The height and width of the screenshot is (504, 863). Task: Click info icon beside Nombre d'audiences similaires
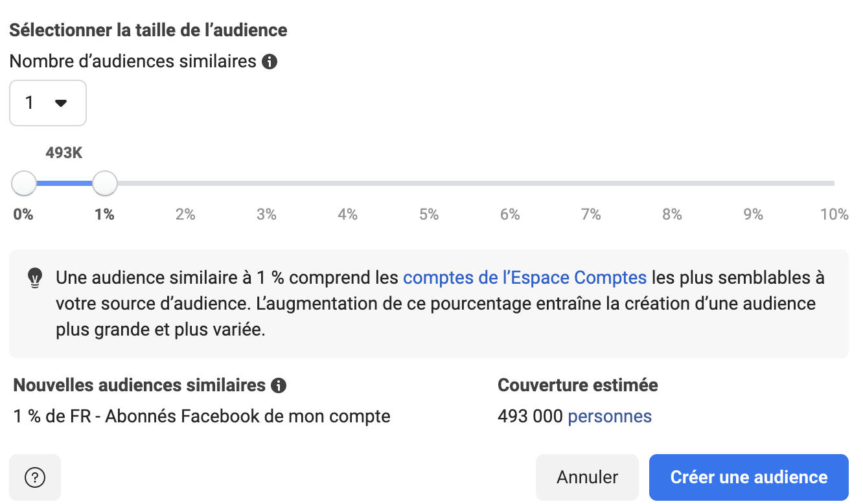[x=270, y=62]
